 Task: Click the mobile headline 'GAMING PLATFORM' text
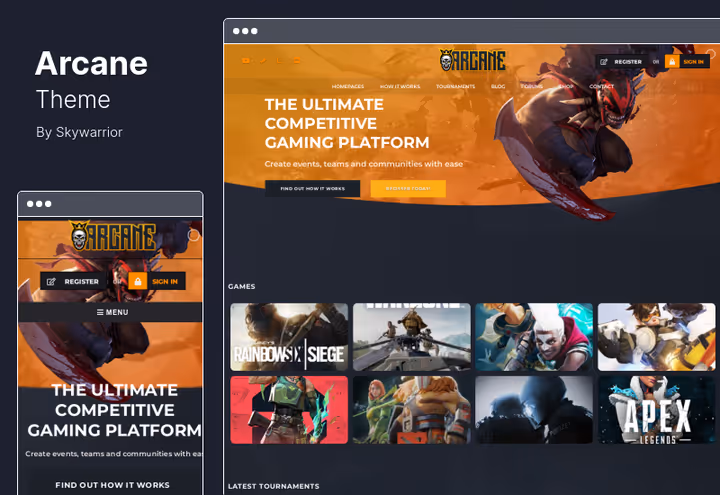[114, 430]
